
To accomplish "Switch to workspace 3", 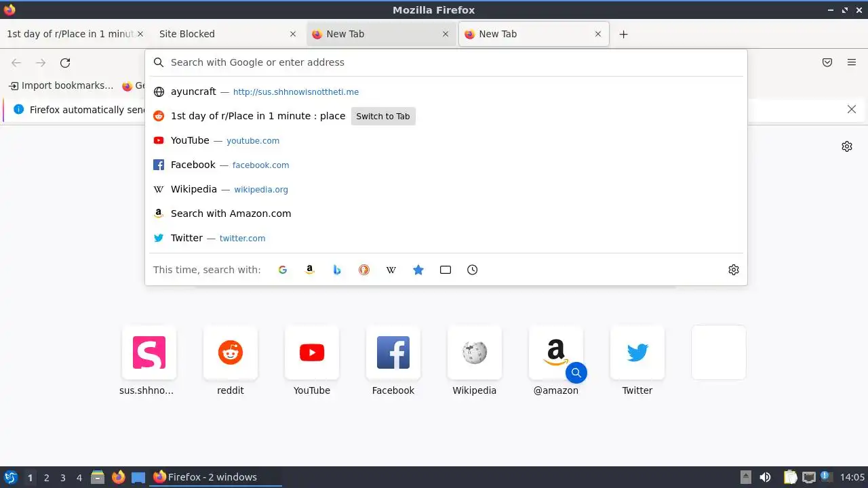I will pos(62,478).
